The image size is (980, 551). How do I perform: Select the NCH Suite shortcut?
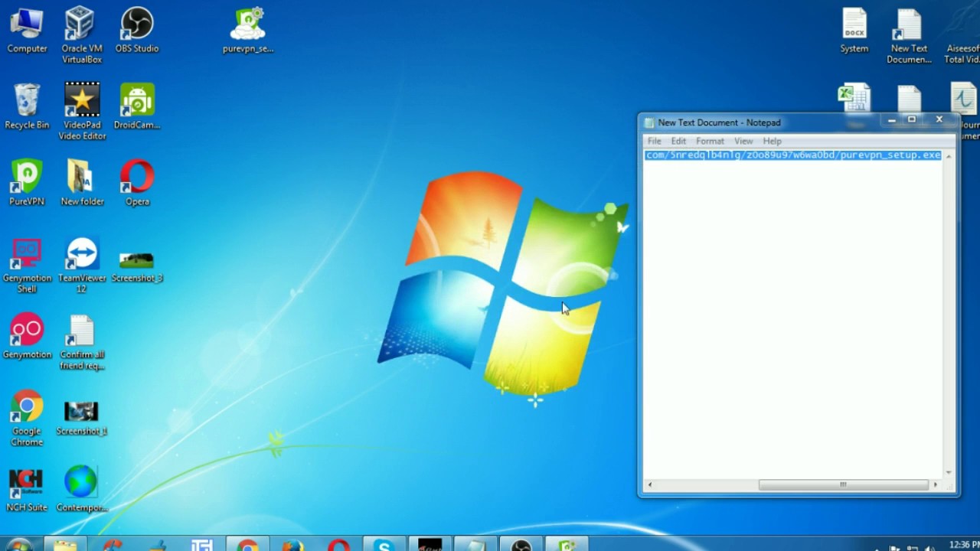(x=27, y=489)
